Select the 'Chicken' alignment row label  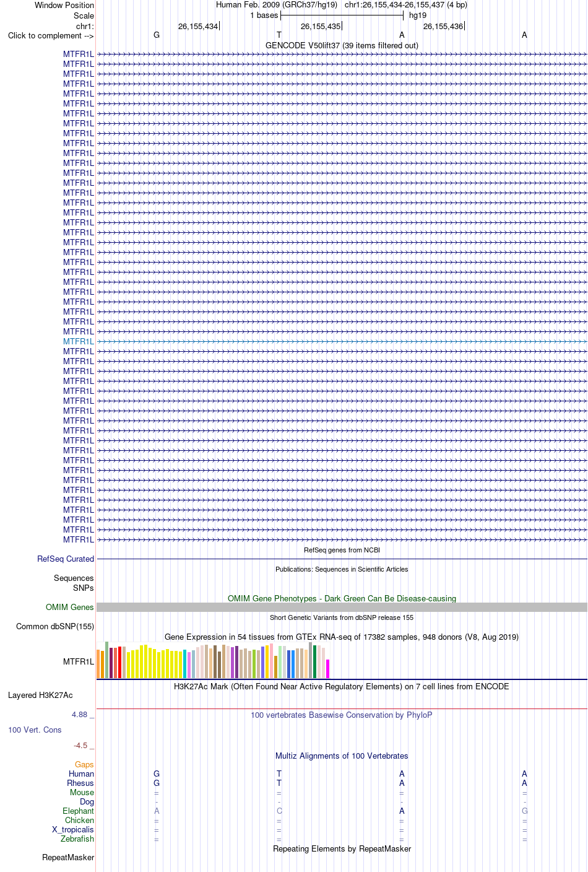(x=80, y=820)
